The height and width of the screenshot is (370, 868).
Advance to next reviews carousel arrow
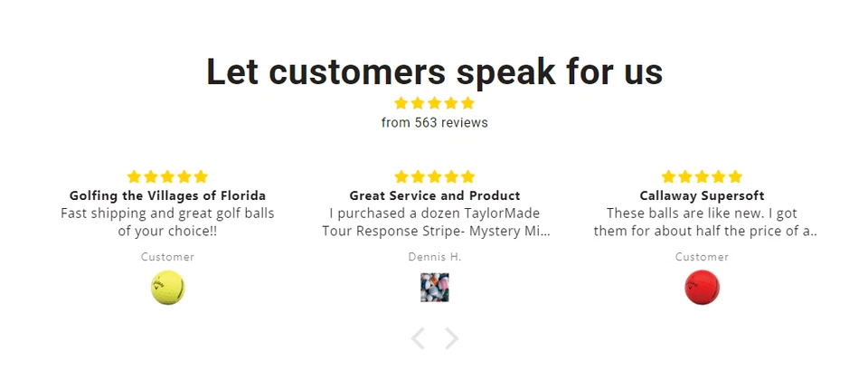tap(451, 338)
